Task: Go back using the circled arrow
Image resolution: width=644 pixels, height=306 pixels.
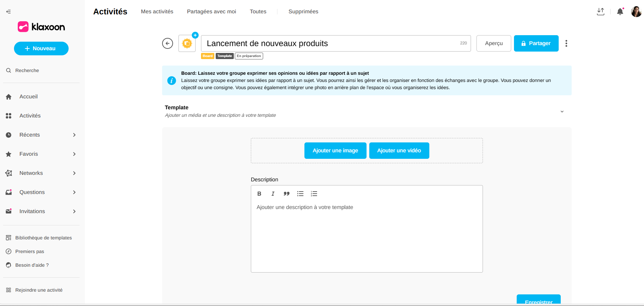Action: tap(168, 43)
